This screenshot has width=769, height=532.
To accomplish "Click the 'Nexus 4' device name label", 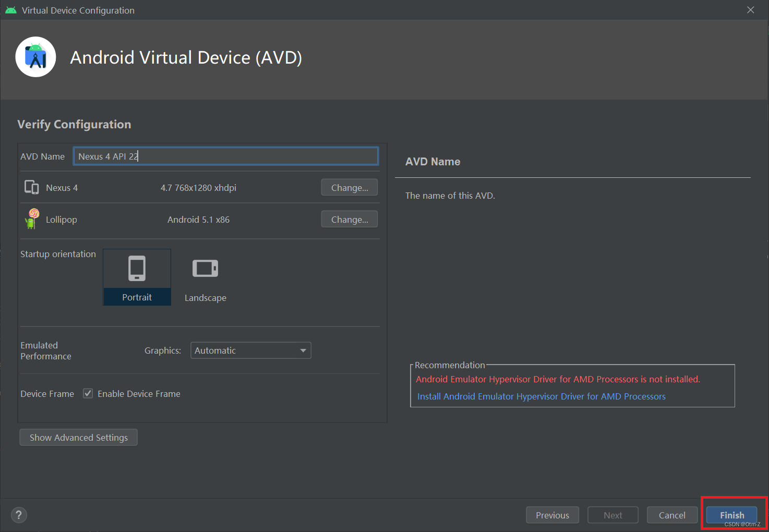I will click(x=62, y=188).
